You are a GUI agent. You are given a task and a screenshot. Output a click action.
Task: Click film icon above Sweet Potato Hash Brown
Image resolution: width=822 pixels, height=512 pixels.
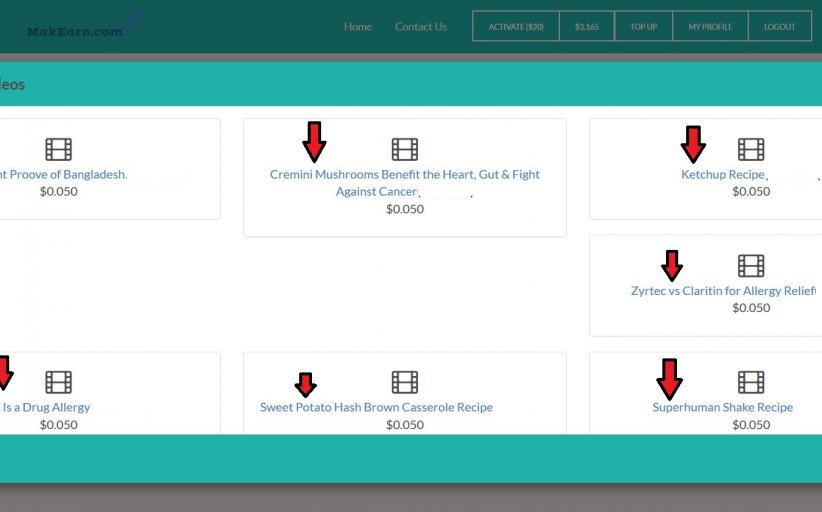coord(405,382)
